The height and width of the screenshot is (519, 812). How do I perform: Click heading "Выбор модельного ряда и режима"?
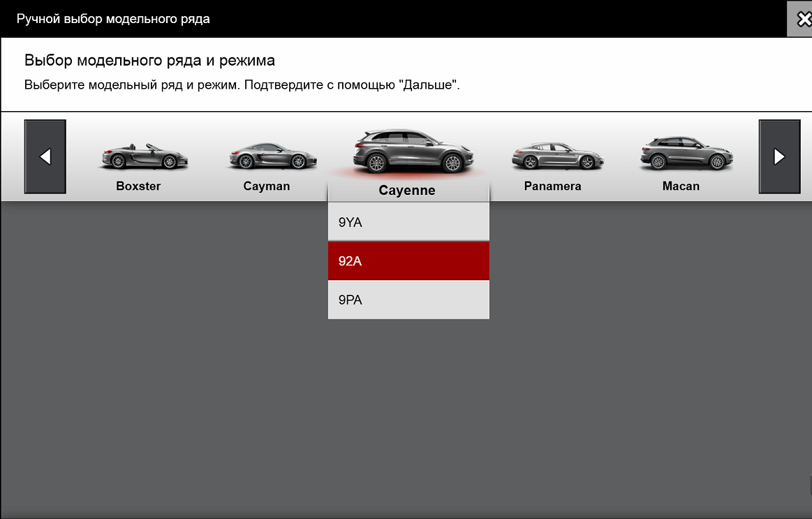149,61
